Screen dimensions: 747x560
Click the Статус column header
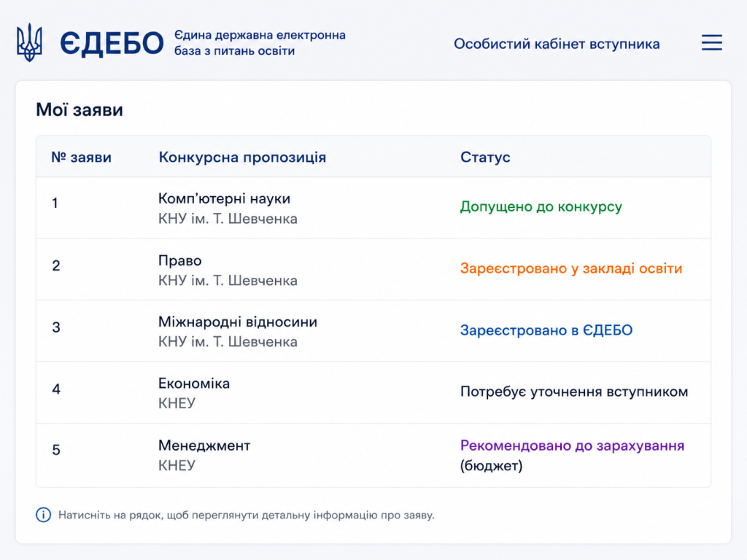tap(485, 157)
